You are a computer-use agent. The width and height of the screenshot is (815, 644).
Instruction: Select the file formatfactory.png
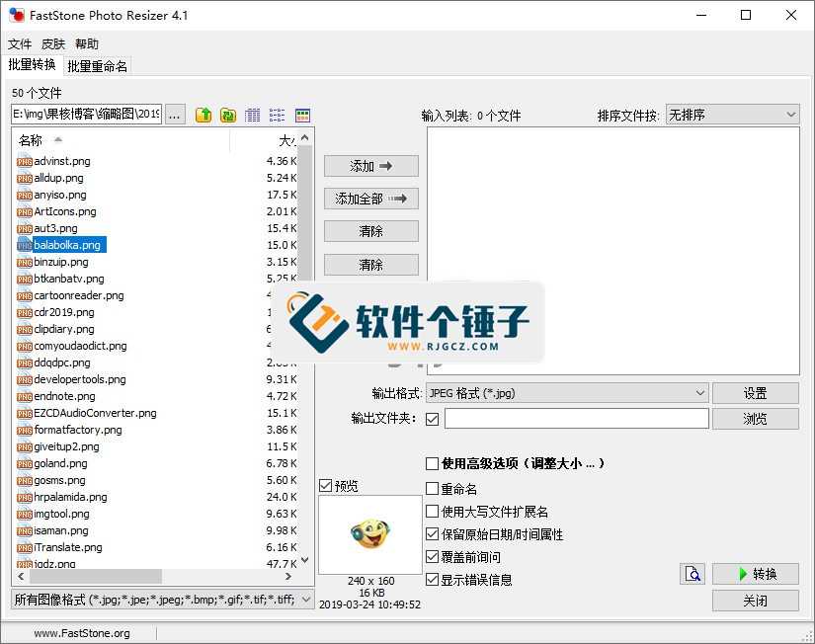click(x=78, y=430)
